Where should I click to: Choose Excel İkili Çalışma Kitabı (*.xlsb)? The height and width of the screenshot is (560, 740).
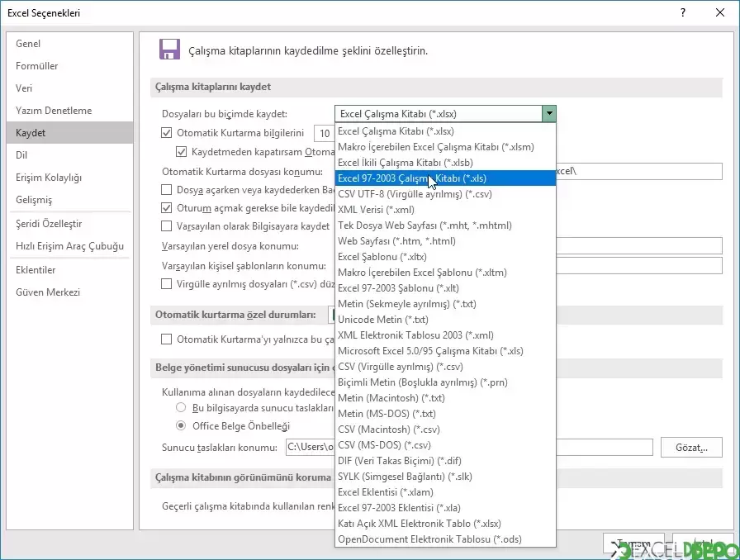pyautogui.click(x=445, y=163)
